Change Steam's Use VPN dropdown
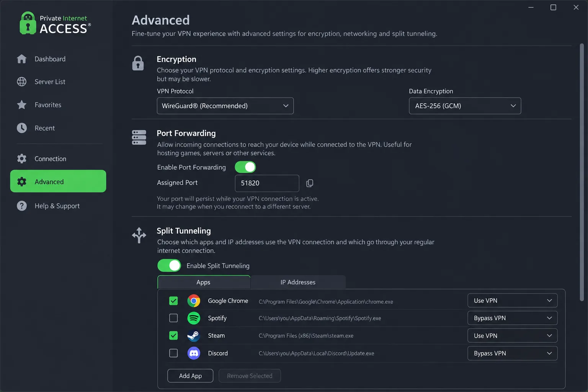This screenshot has width=588, height=392. click(512, 336)
